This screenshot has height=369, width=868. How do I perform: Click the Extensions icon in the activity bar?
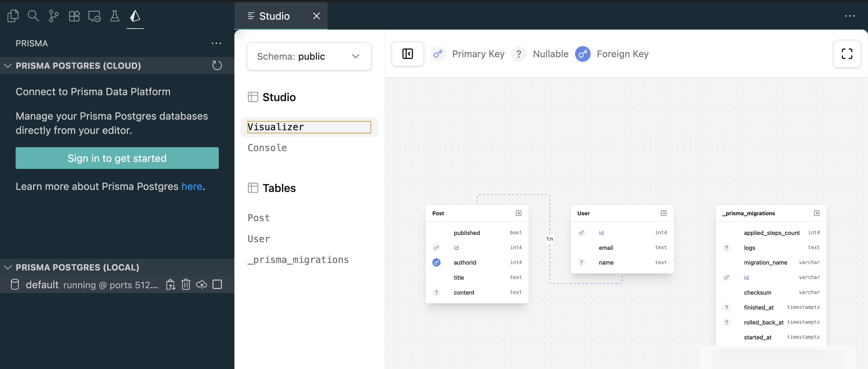[74, 16]
